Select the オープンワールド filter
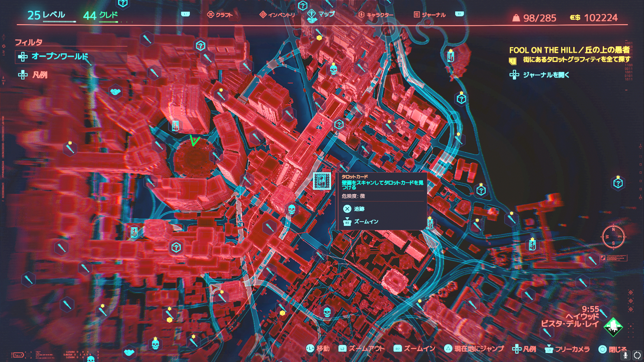The image size is (644, 362). pyautogui.click(x=71, y=57)
